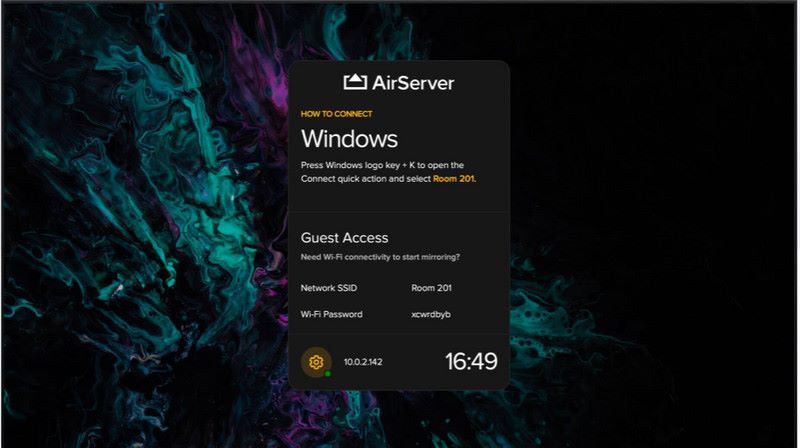
Task: Click the 'Press Windows logo key + K' instruction
Action: click(x=388, y=172)
